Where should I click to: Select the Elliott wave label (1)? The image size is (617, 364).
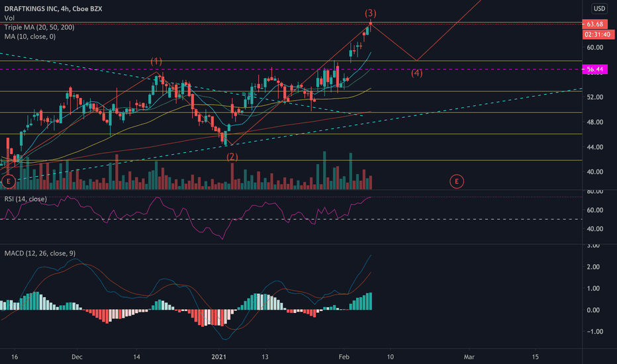pyautogui.click(x=156, y=62)
